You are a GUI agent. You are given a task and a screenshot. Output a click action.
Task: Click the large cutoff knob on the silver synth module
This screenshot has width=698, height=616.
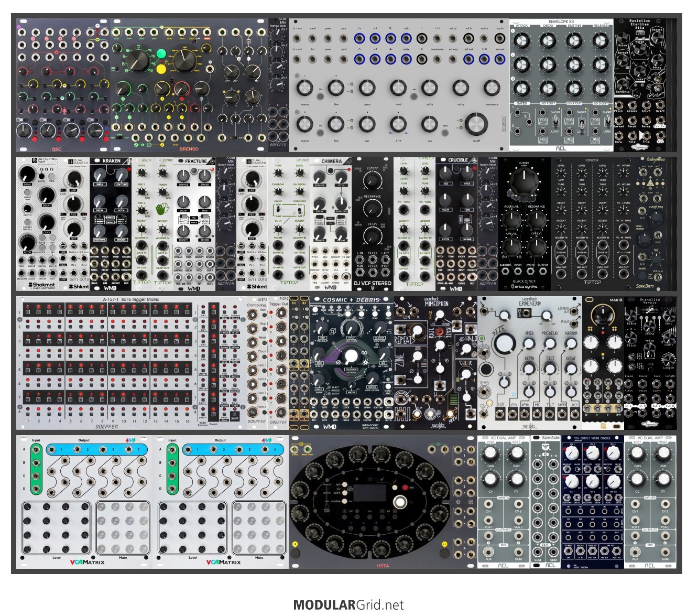tap(476, 124)
